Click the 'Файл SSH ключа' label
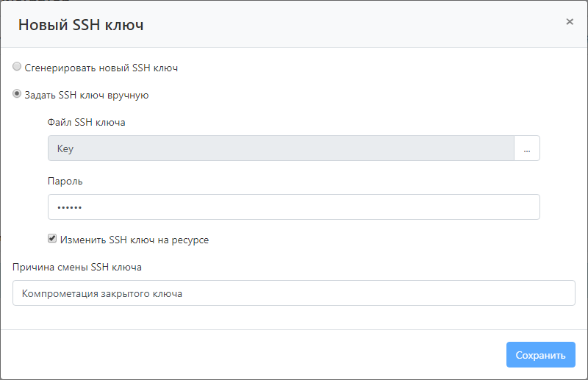The image size is (588, 380). click(86, 122)
